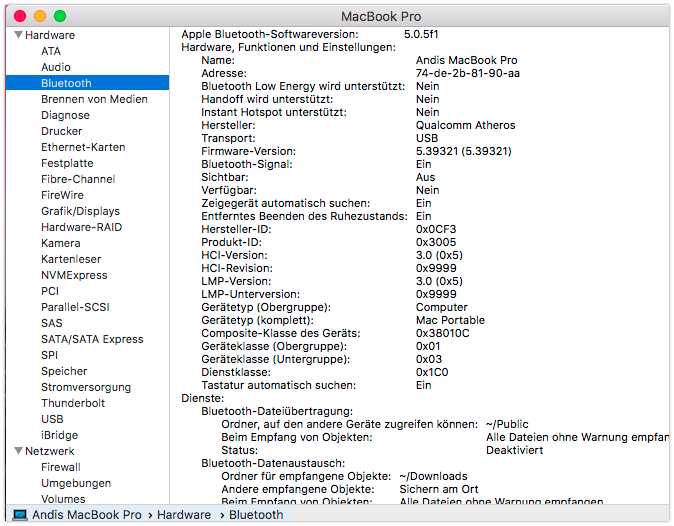The width and height of the screenshot is (674, 526).
Task: Zoom the window with green button
Action: pos(60,16)
